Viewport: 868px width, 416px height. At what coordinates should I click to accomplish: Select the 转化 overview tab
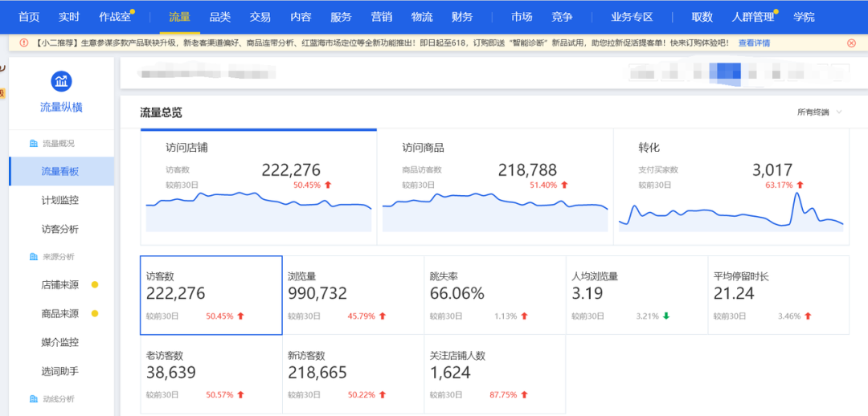click(x=731, y=187)
